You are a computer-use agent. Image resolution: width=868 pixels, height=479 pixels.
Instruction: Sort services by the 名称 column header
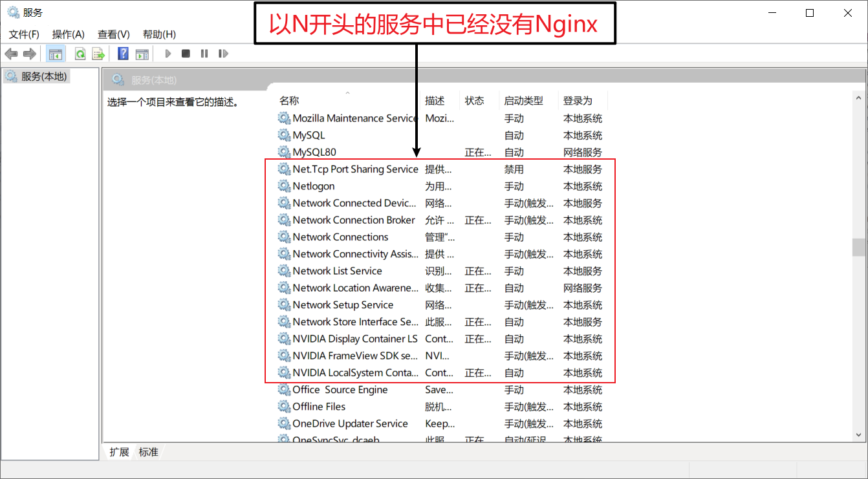pos(288,100)
